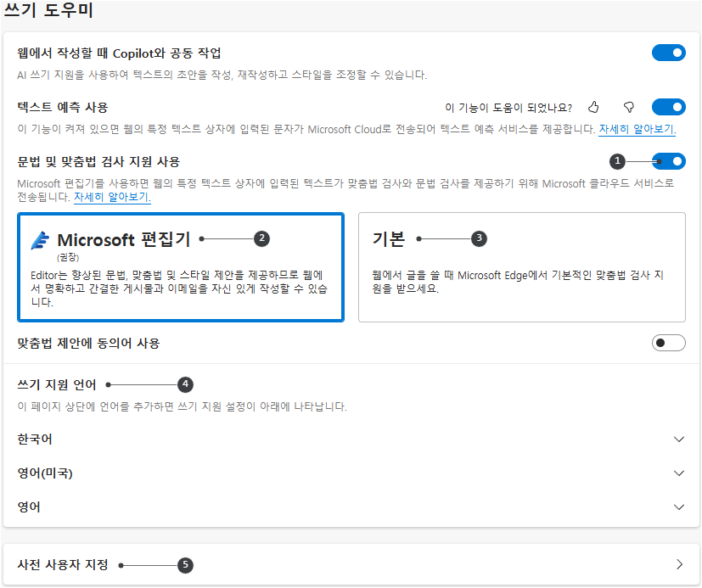Toggle off Copilot 공동 작업 switch

pyautogui.click(x=668, y=53)
